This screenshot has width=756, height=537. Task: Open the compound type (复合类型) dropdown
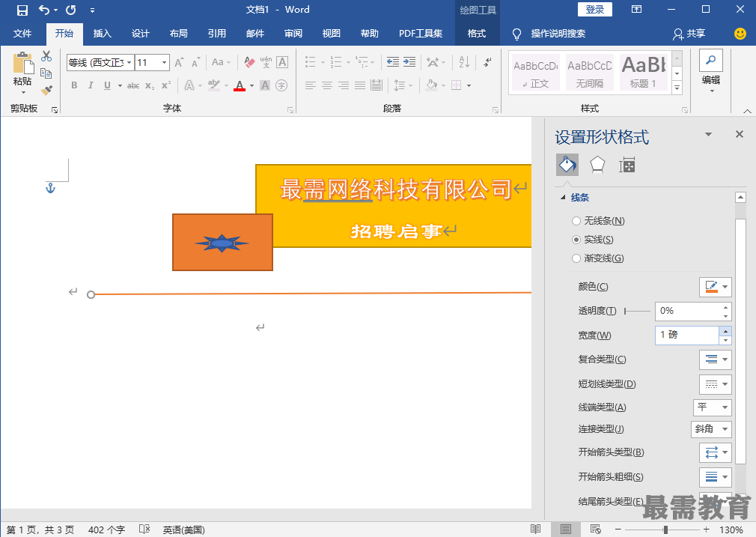[716, 359]
